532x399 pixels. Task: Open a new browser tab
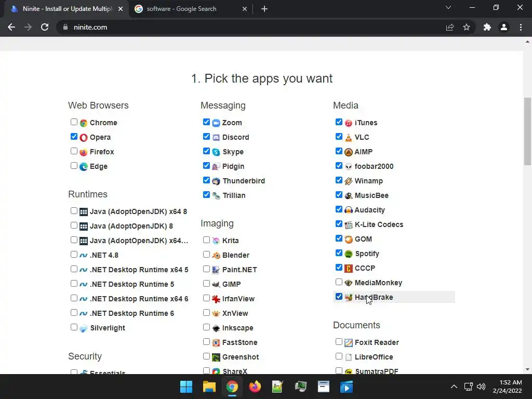click(264, 9)
